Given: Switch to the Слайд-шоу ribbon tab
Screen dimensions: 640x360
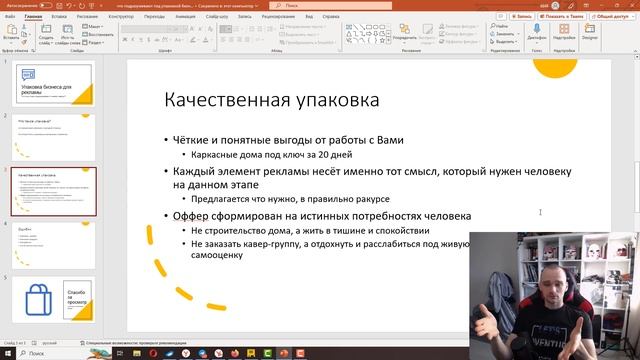Looking at the screenshot, I should pos(217,16).
